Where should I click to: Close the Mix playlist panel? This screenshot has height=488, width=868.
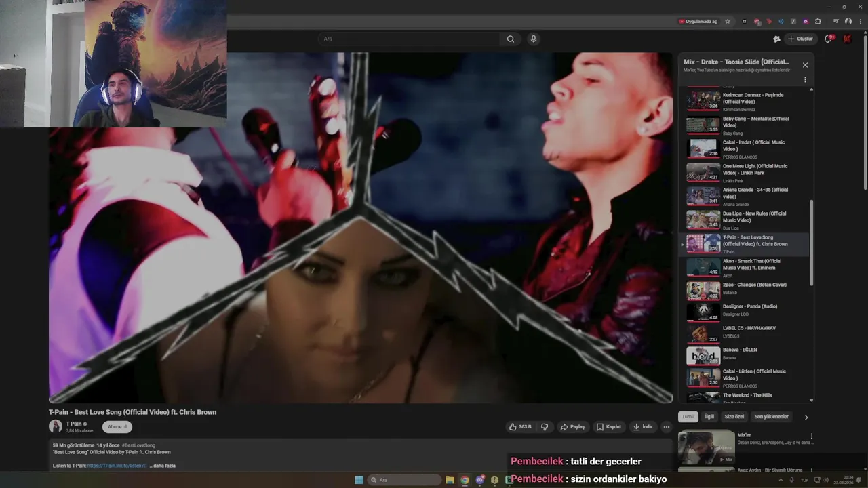[805, 65]
